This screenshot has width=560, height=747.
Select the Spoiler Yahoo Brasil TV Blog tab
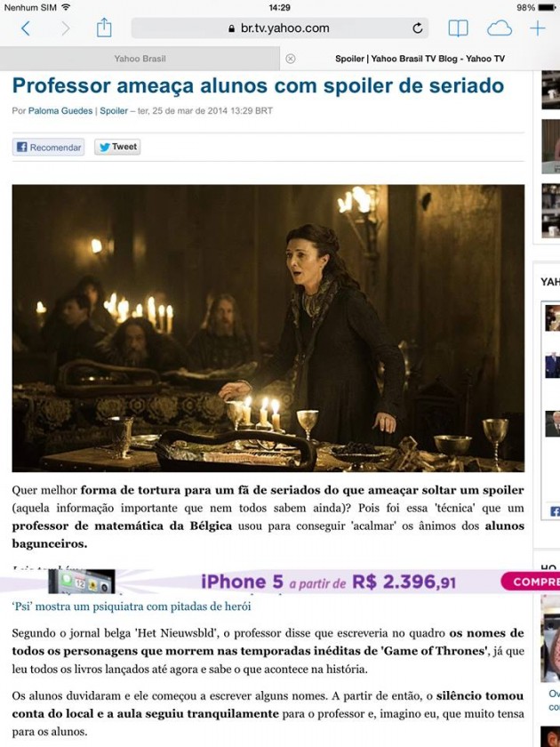(420, 59)
